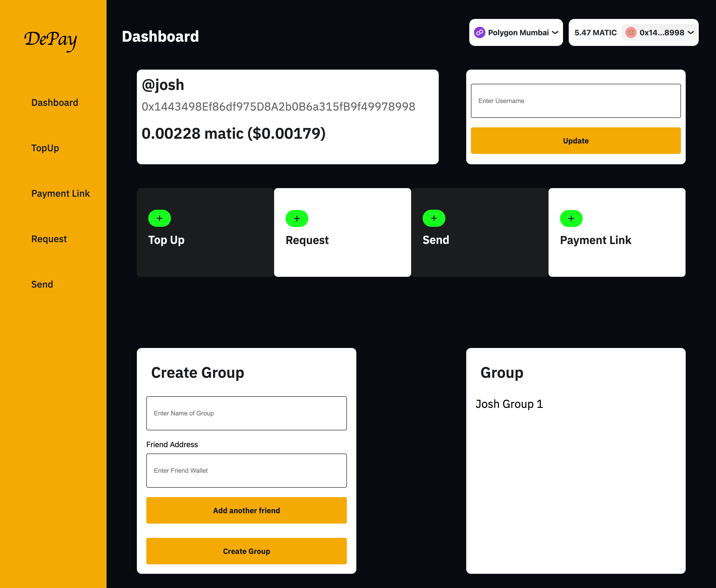Select Request in the sidebar menu
The width and height of the screenshot is (716, 588).
[49, 239]
